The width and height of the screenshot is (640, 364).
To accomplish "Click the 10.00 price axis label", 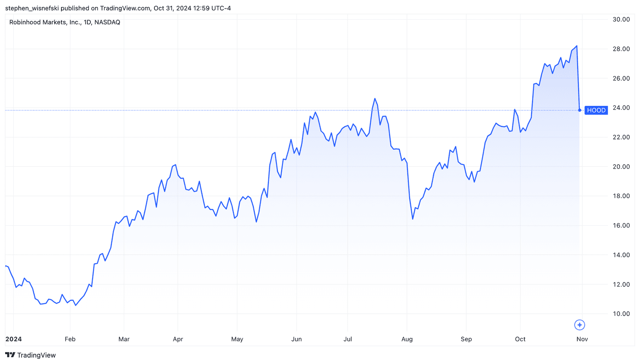I will click(x=621, y=314).
